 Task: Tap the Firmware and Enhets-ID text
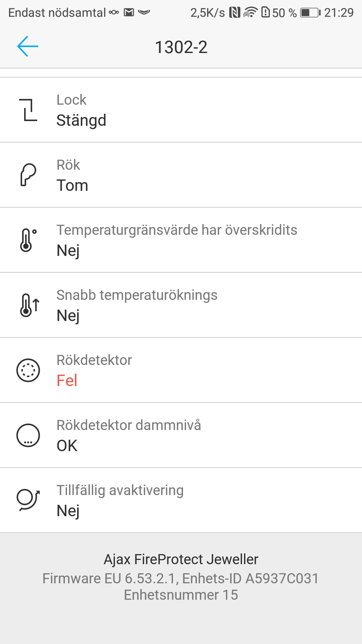coord(181,579)
